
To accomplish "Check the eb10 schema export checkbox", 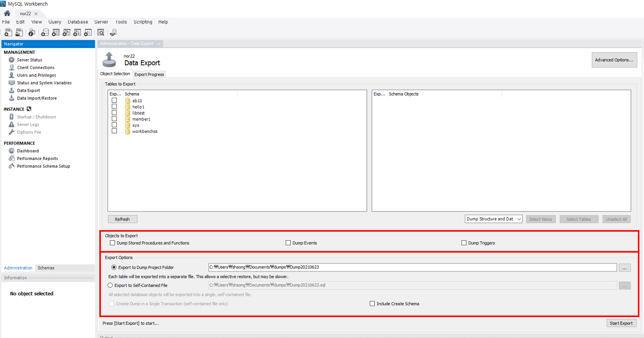I will [x=114, y=100].
